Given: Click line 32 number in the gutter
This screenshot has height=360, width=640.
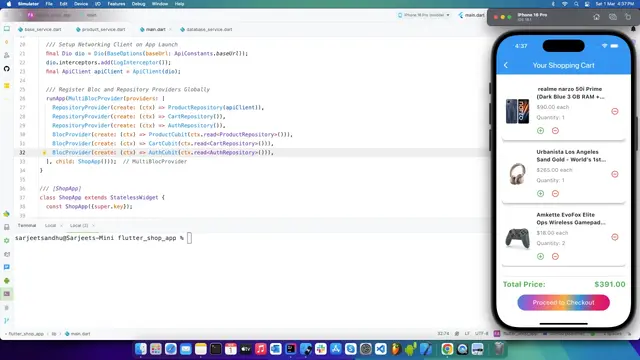Looking at the screenshot, I should pos(22,153).
